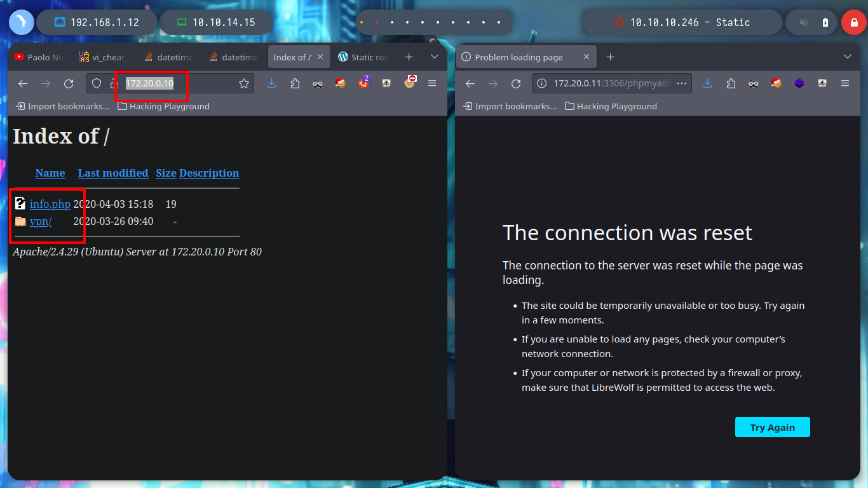The height and width of the screenshot is (488, 868).
Task: Bookmark 172.20.0.10 with the star icon
Action: click(x=244, y=83)
